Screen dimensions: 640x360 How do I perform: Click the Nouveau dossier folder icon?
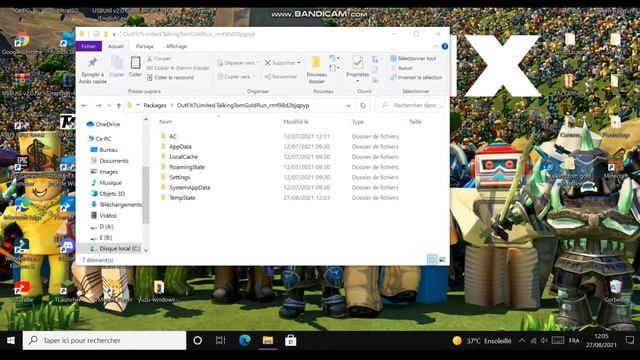pos(316,62)
